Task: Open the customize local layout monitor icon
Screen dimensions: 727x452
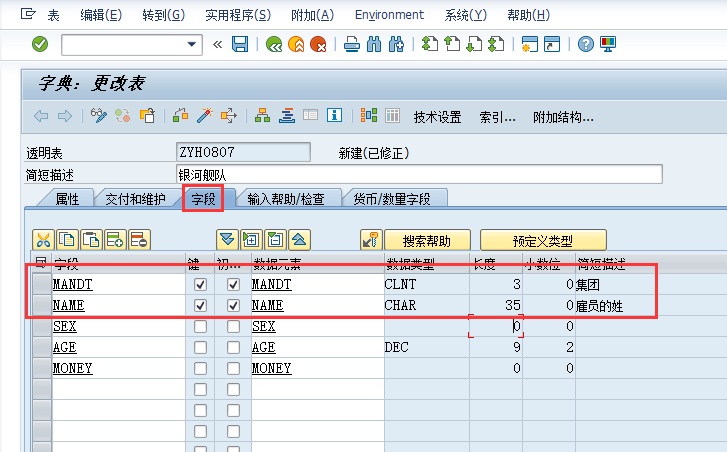Action: (x=608, y=45)
